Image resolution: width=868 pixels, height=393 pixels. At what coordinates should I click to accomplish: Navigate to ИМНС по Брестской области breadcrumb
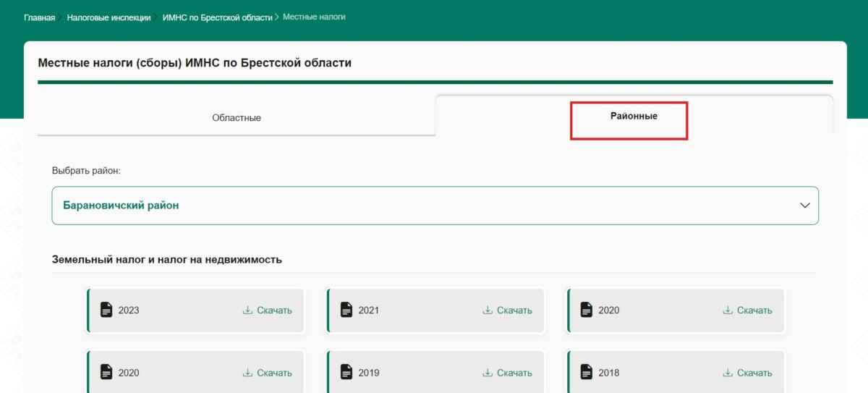click(217, 17)
